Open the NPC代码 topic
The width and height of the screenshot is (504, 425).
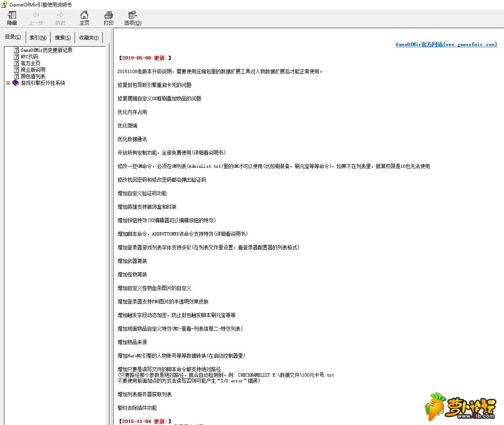click(29, 57)
